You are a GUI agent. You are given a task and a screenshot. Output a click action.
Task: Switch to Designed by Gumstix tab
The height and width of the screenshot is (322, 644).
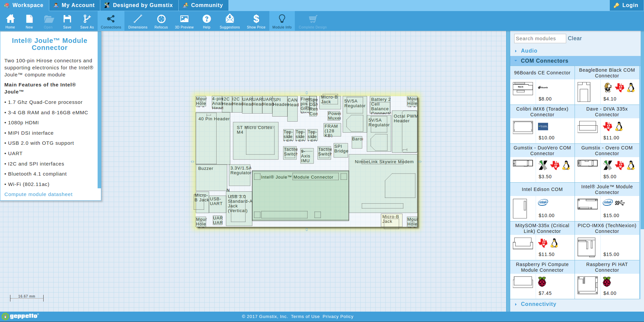(139, 5)
